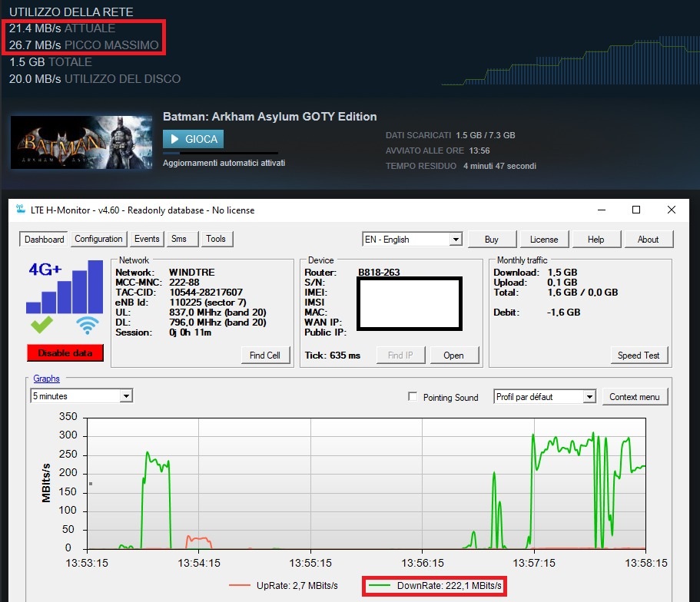Click the Speed Test button
The image size is (700, 602).
(639, 356)
